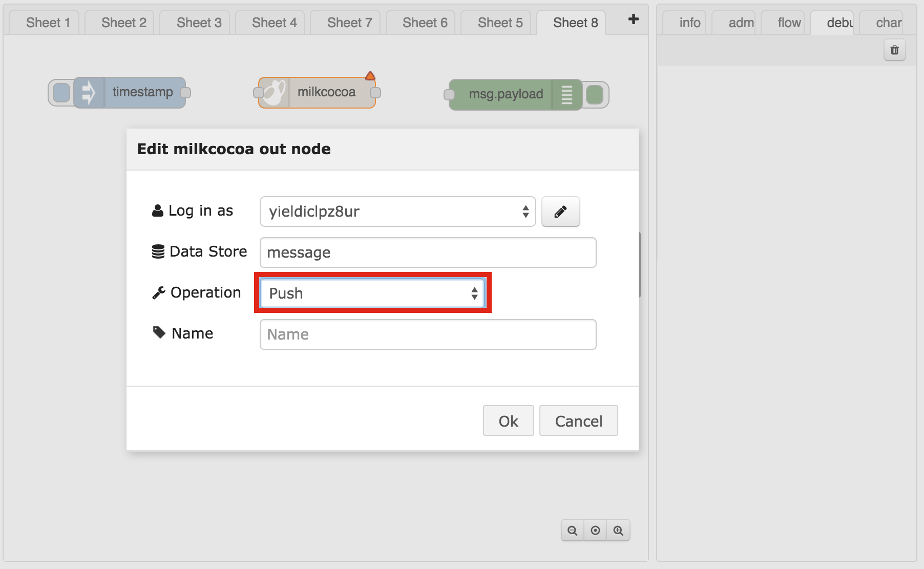
Task: Click the reset zoom icon between the magnifiers
Action: tap(595, 530)
